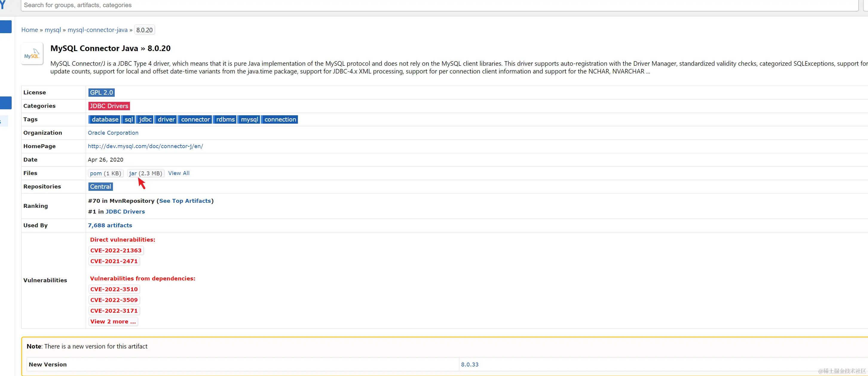The width and height of the screenshot is (868, 376).
Task: Focus the search groups and artifacts field
Action: 440,5
